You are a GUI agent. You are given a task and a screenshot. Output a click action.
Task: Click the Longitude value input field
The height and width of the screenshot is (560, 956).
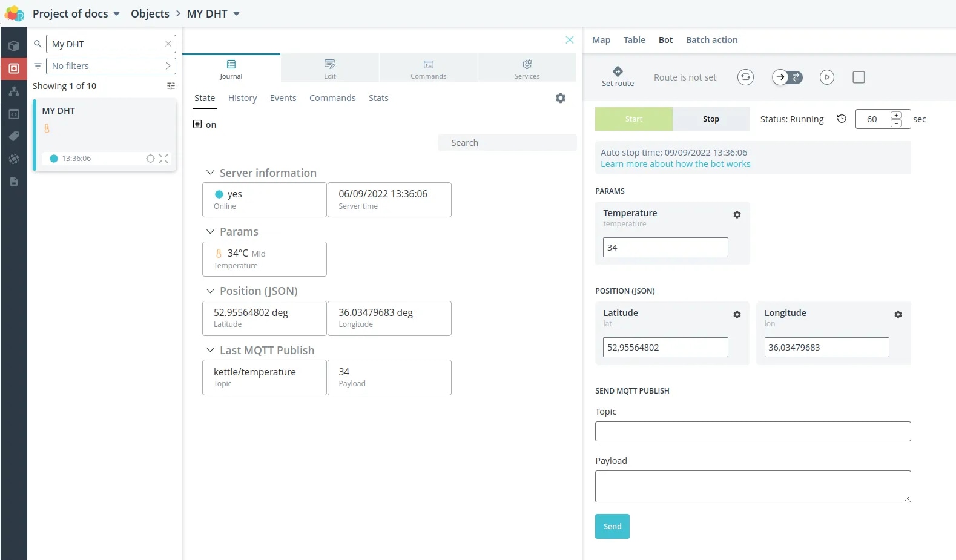pyautogui.click(x=826, y=348)
